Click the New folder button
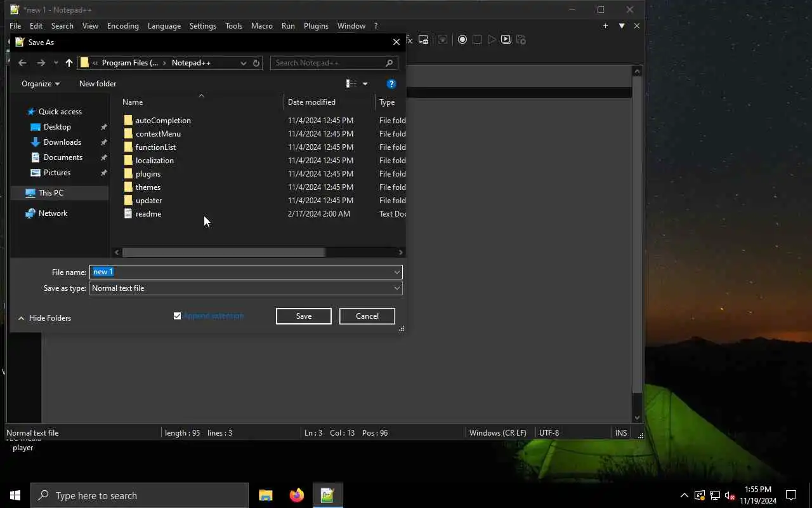The width and height of the screenshot is (812, 508). [x=98, y=84]
